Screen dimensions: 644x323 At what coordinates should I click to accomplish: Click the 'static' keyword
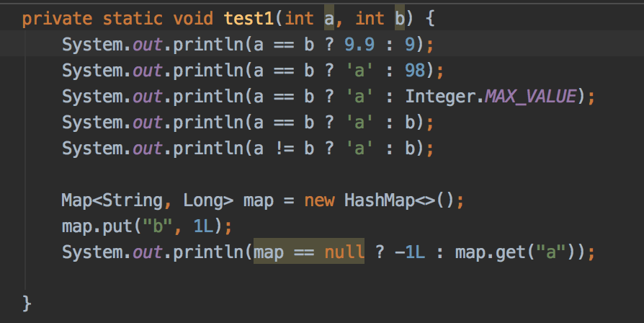tap(133, 19)
